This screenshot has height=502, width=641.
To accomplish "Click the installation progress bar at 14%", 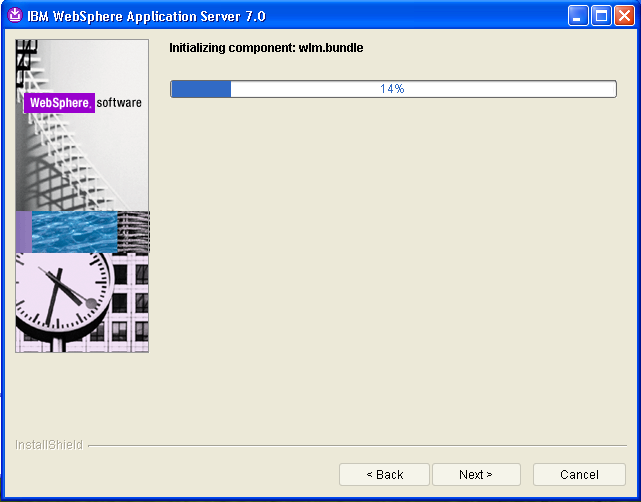I will pos(393,89).
